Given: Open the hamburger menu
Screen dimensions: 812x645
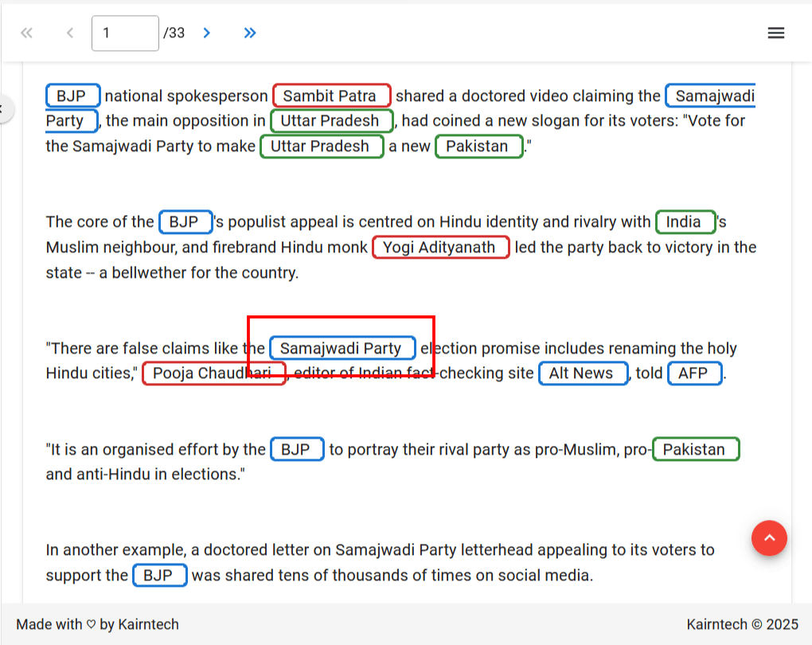Looking at the screenshot, I should pyautogui.click(x=775, y=33).
